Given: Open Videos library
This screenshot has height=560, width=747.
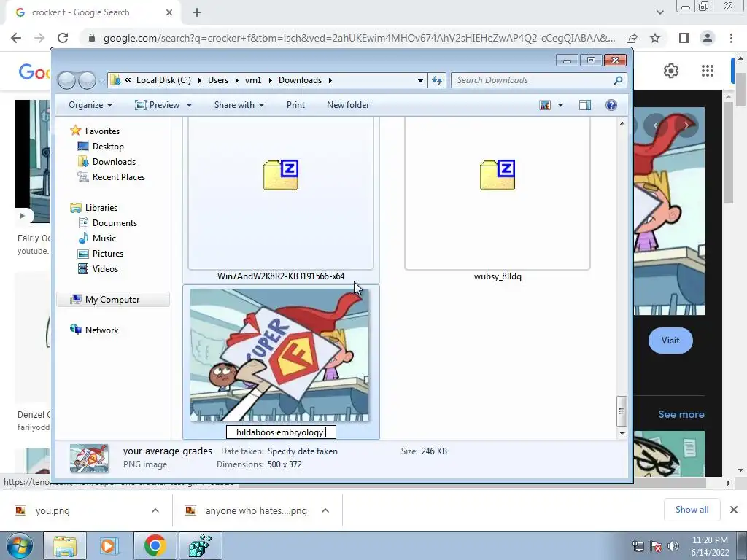Looking at the screenshot, I should (105, 268).
